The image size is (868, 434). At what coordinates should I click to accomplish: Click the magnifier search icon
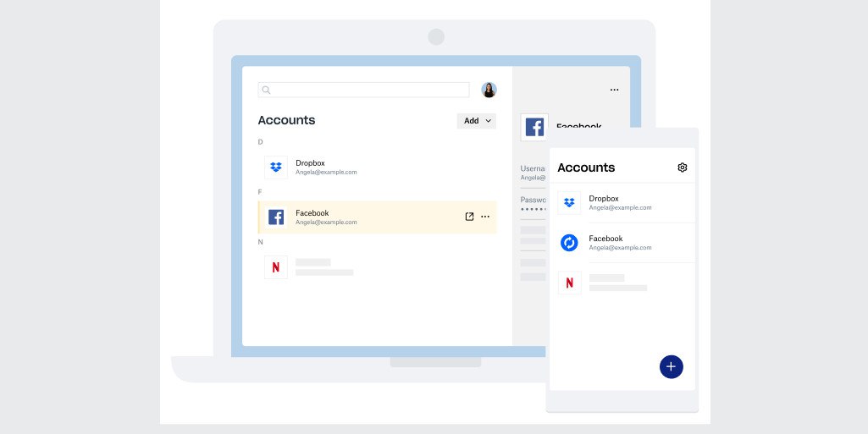pos(266,91)
